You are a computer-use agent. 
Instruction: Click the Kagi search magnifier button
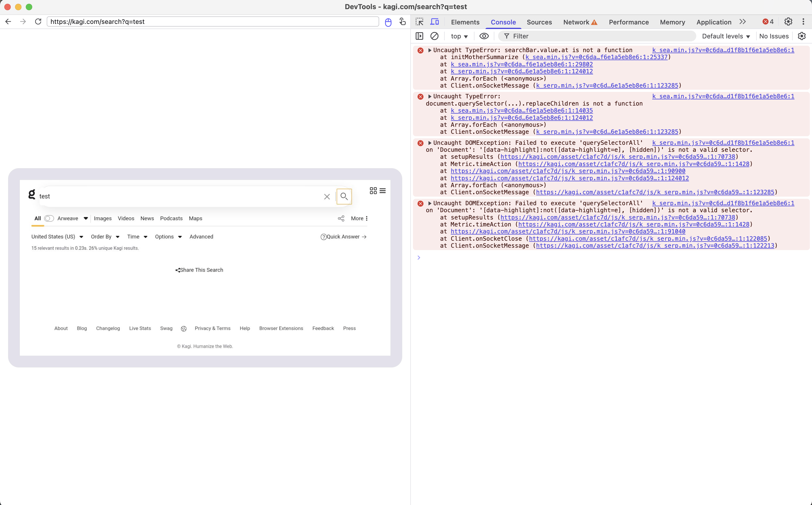(x=344, y=196)
